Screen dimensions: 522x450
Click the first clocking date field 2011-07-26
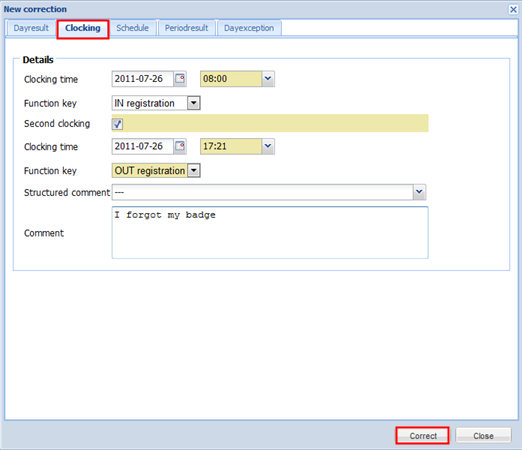click(143, 79)
